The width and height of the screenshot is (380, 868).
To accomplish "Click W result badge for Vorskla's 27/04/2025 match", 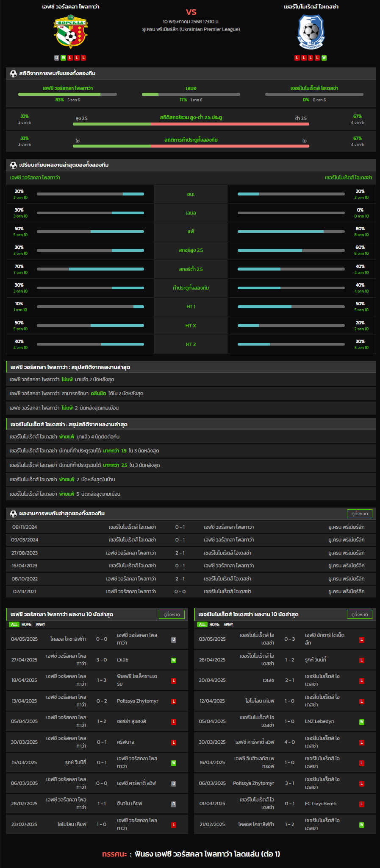I will (174, 660).
